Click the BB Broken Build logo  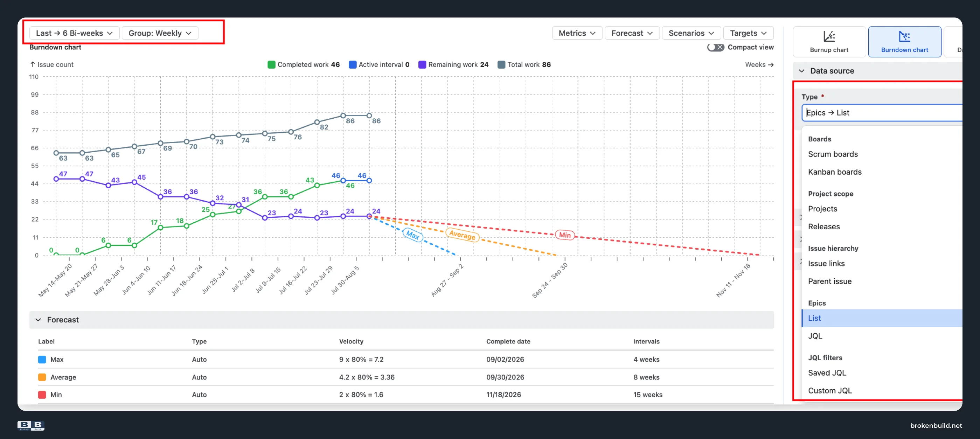31,425
